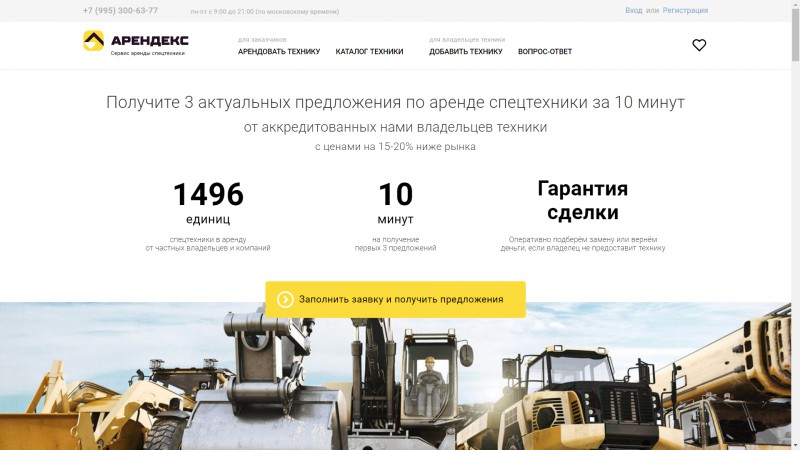The width and height of the screenshot is (800, 450).
Task: Open the Добавить технику menu item
Action: (x=466, y=52)
